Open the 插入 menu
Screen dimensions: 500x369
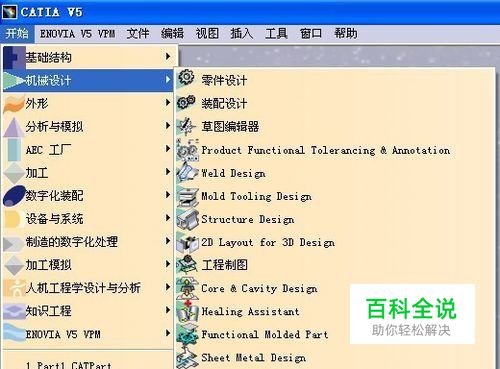[x=242, y=33]
